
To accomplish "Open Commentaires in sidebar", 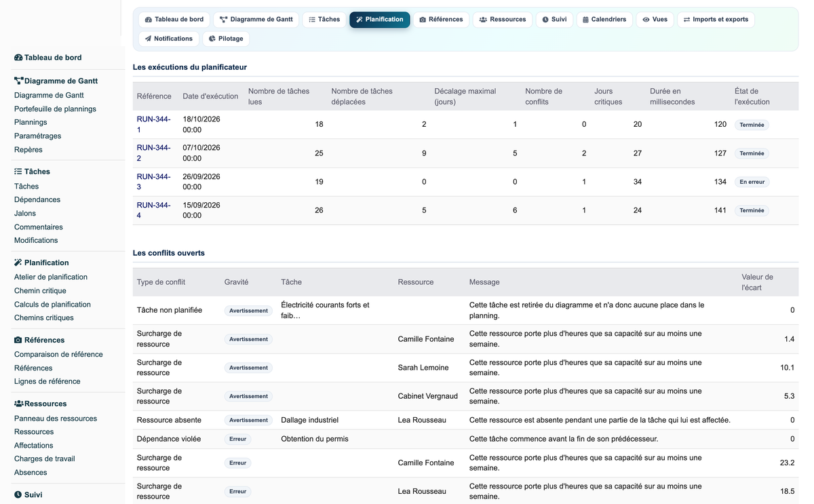I will point(39,227).
